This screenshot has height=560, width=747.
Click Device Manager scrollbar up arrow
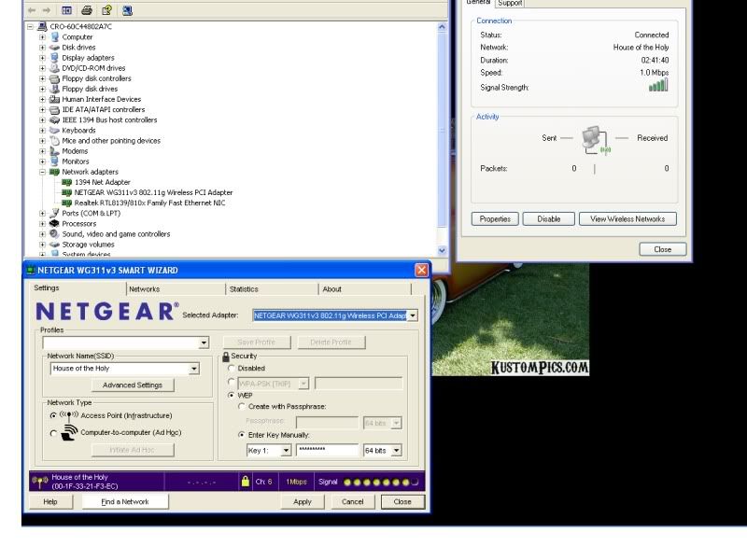[442, 27]
